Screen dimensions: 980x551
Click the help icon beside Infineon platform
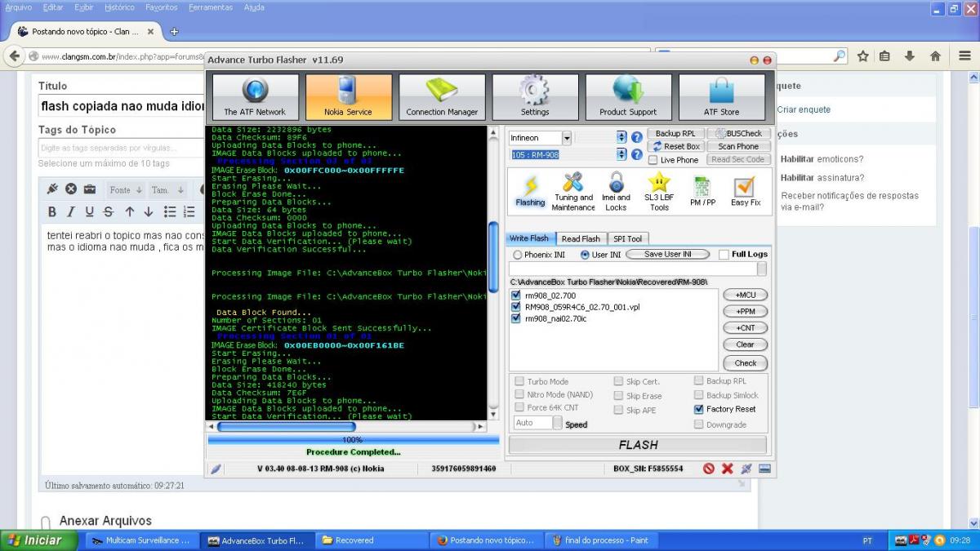(x=637, y=138)
